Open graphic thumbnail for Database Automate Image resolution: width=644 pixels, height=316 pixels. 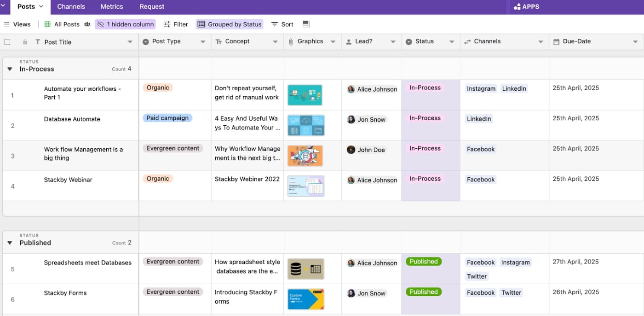306,125
